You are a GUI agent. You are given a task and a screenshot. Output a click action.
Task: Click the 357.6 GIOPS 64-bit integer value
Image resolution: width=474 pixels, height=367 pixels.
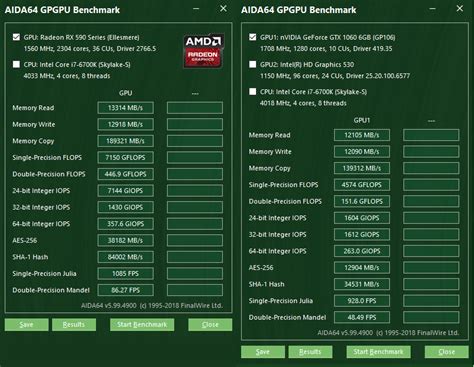pyautogui.click(x=125, y=224)
